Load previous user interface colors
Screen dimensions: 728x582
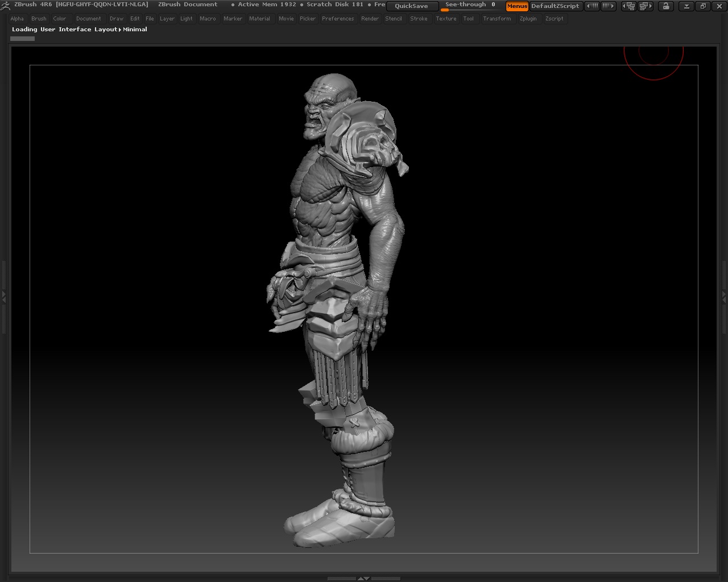coord(592,6)
